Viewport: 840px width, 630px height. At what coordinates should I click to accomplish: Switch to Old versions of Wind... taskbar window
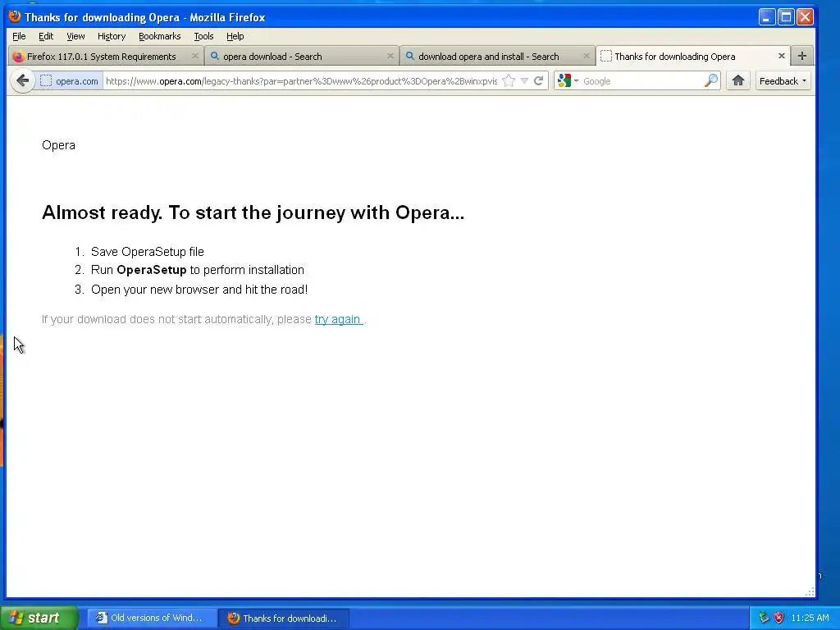pos(152,618)
